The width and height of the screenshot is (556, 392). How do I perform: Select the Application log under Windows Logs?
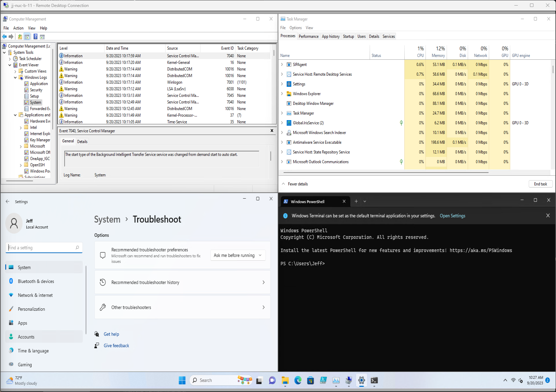(39, 84)
